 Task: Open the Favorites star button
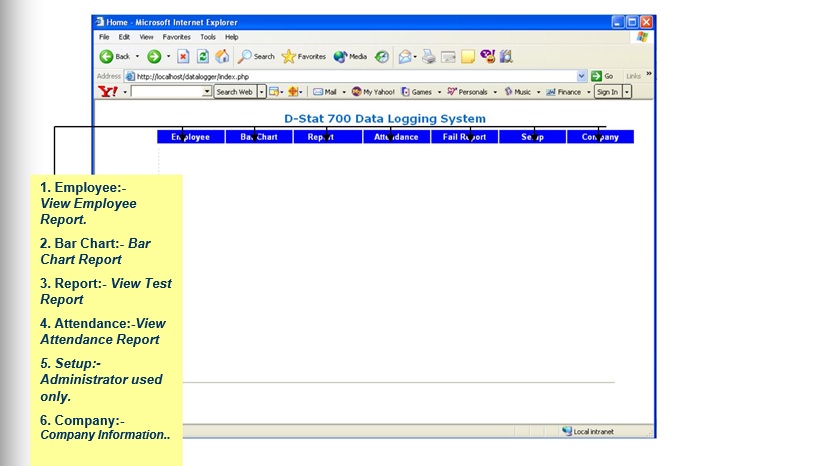[x=304, y=57]
